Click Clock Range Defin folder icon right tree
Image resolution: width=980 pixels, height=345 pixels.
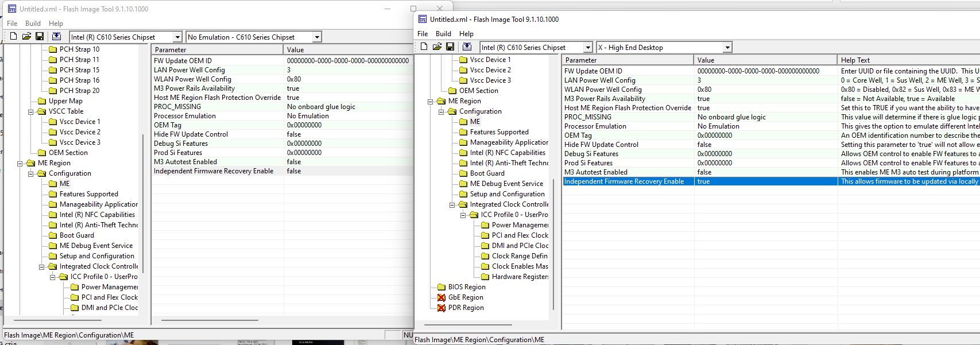click(x=485, y=256)
